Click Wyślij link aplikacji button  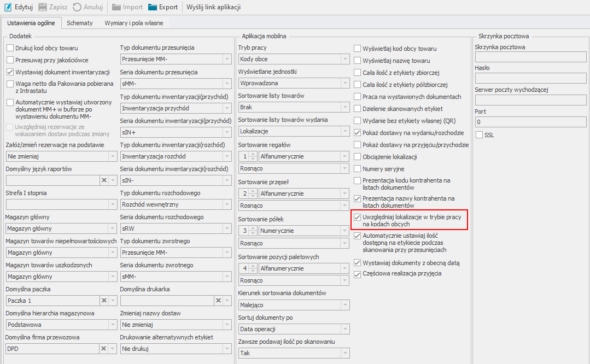tap(213, 7)
